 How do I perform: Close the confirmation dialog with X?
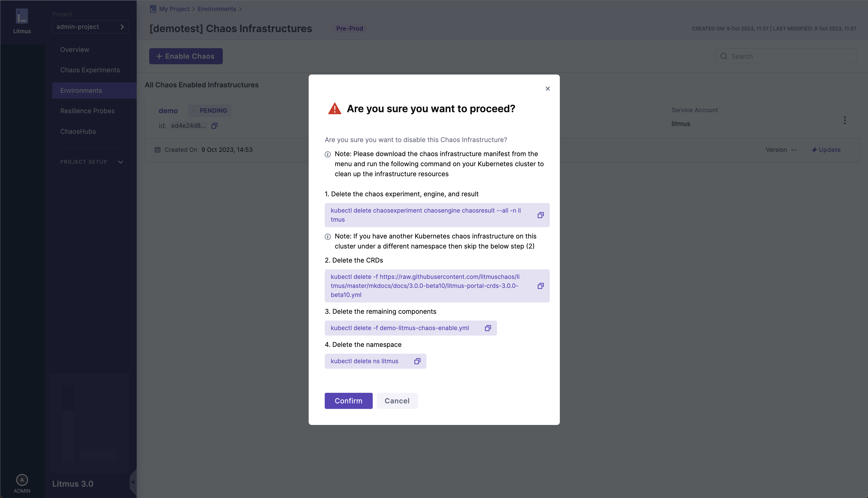(x=548, y=89)
